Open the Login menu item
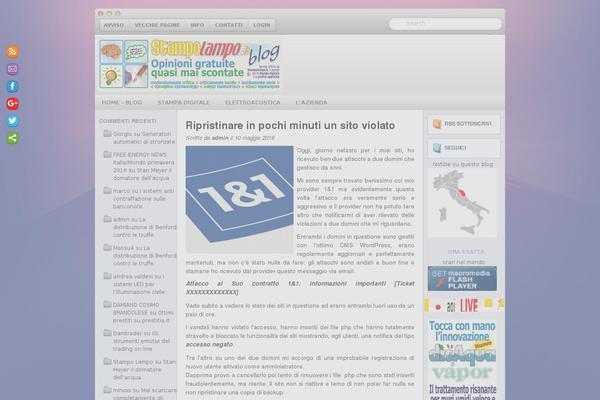Screen dimensions: 600x400 (261, 25)
